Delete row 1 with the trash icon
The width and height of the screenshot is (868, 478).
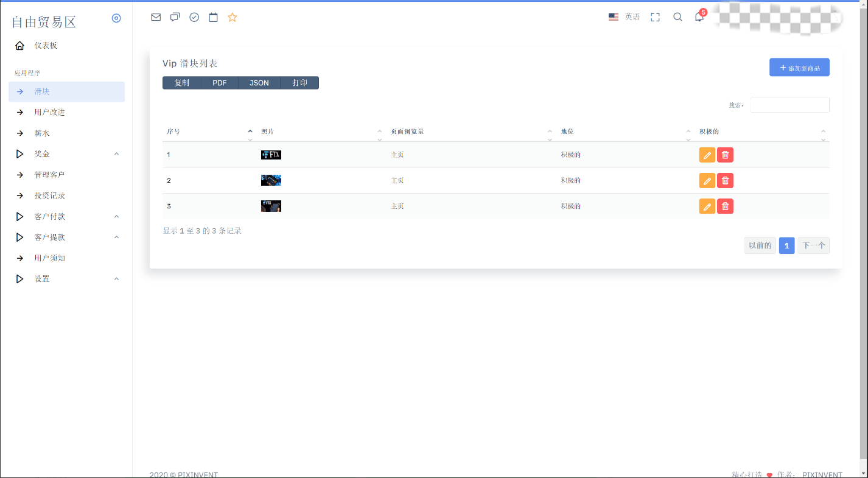pyautogui.click(x=725, y=155)
